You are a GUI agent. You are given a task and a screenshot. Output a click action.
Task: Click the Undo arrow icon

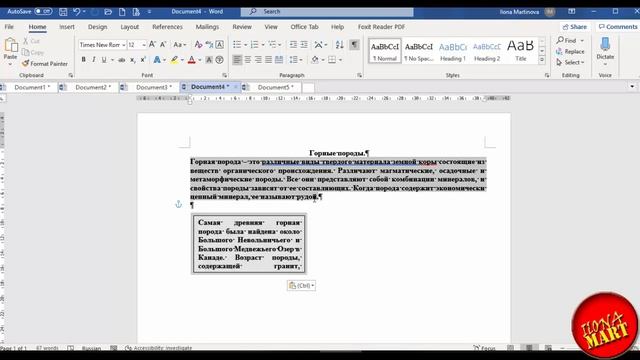point(76,12)
